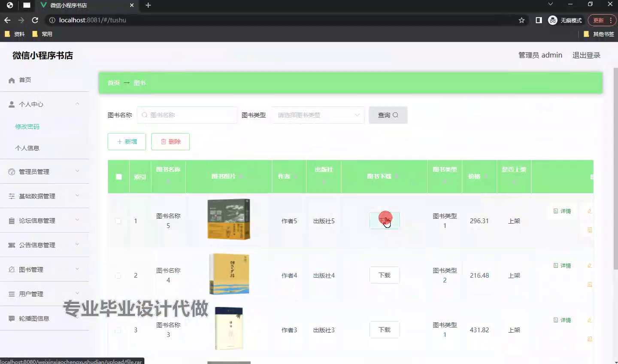
Task: Click the 论坛信息管理 sidebar icon
Action: click(x=12, y=221)
